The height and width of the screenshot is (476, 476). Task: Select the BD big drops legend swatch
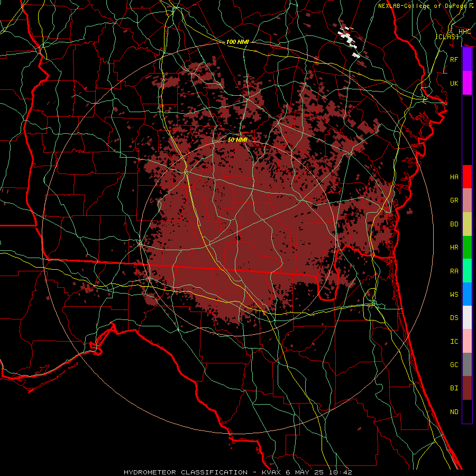[467, 224]
